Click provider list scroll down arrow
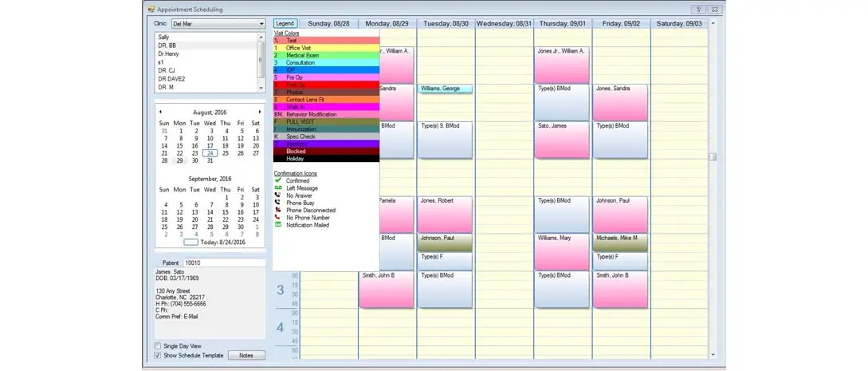Image resolution: width=868 pixels, height=371 pixels. pyautogui.click(x=261, y=88)
